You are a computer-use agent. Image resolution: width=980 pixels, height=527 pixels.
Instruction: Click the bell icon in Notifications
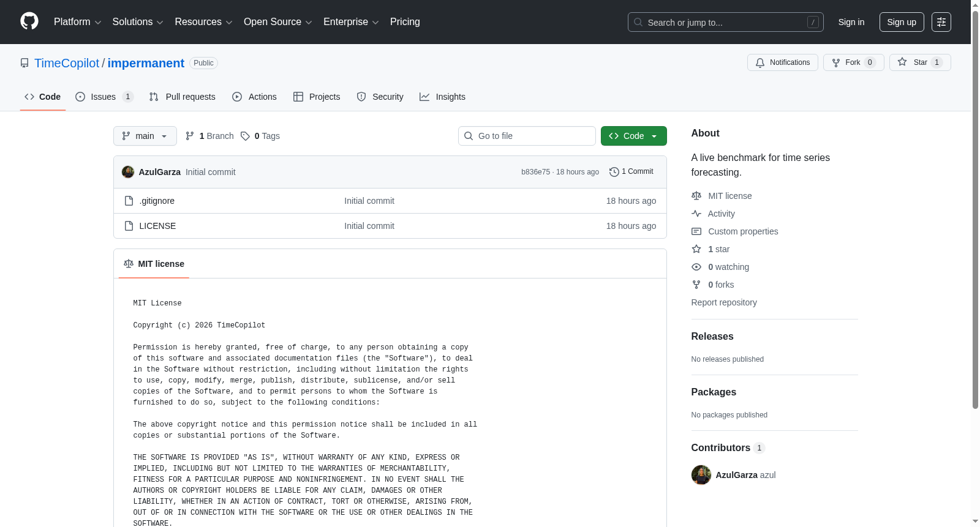[760, 62]
